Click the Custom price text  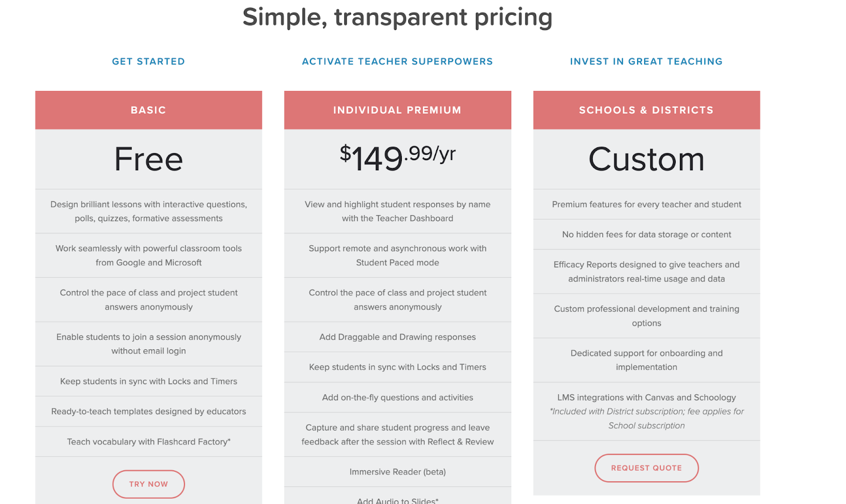(646, 159)
